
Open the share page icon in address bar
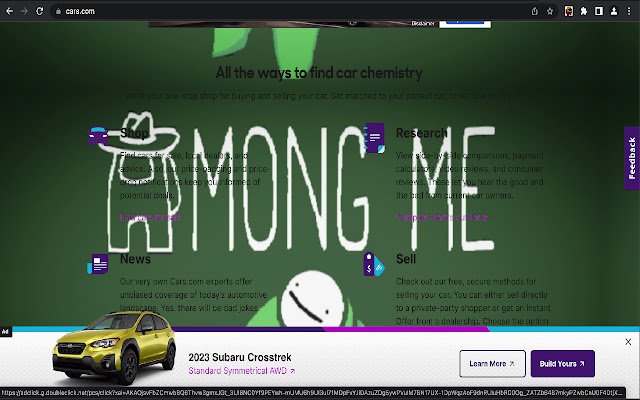[535, 11]
